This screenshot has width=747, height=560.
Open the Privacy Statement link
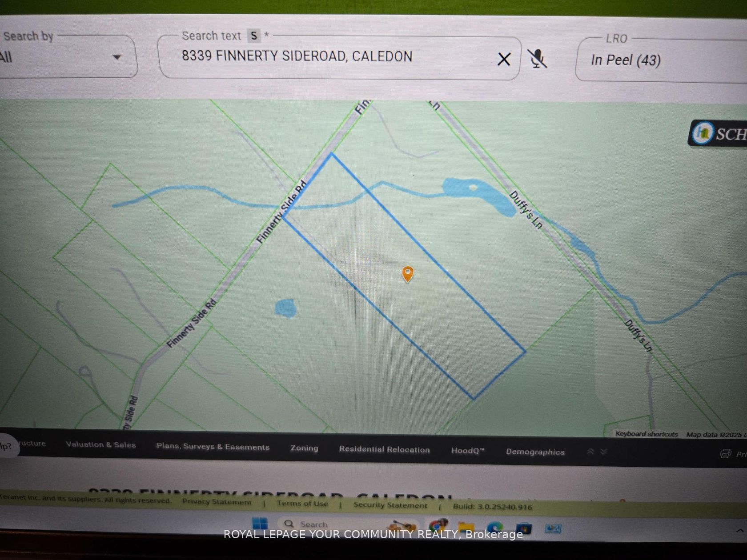pyautogui.click(x=217, y=502)
